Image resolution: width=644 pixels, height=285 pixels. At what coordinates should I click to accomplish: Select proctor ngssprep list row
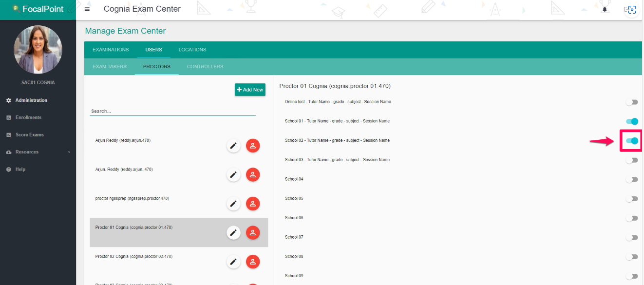point(179,204)
